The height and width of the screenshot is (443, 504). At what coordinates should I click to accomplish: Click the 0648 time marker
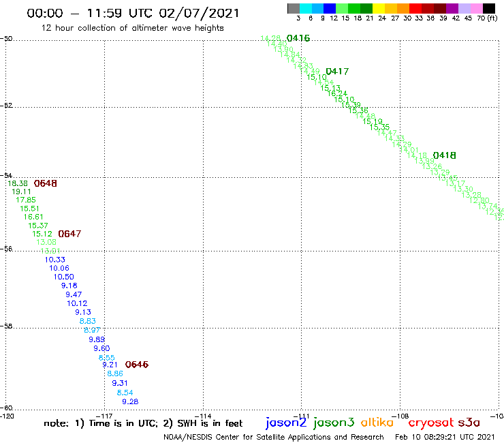(x=46, y=183)
